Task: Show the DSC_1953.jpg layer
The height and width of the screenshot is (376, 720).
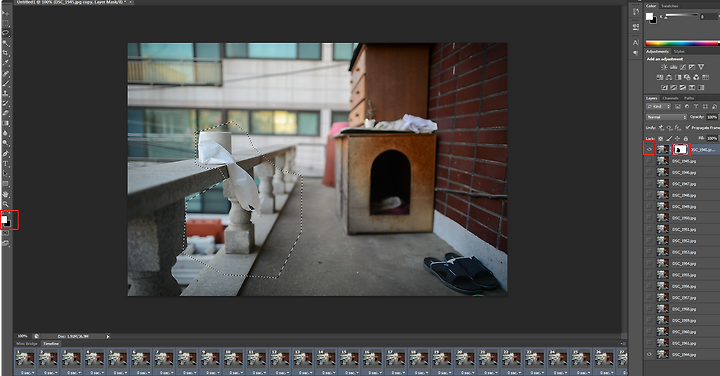Action: coord(649,252)
